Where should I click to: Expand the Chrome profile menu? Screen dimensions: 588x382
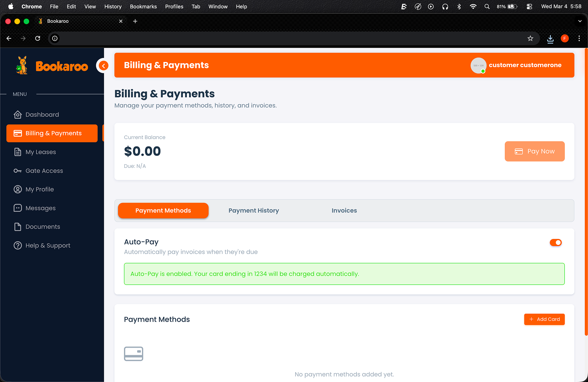(564, 38)
